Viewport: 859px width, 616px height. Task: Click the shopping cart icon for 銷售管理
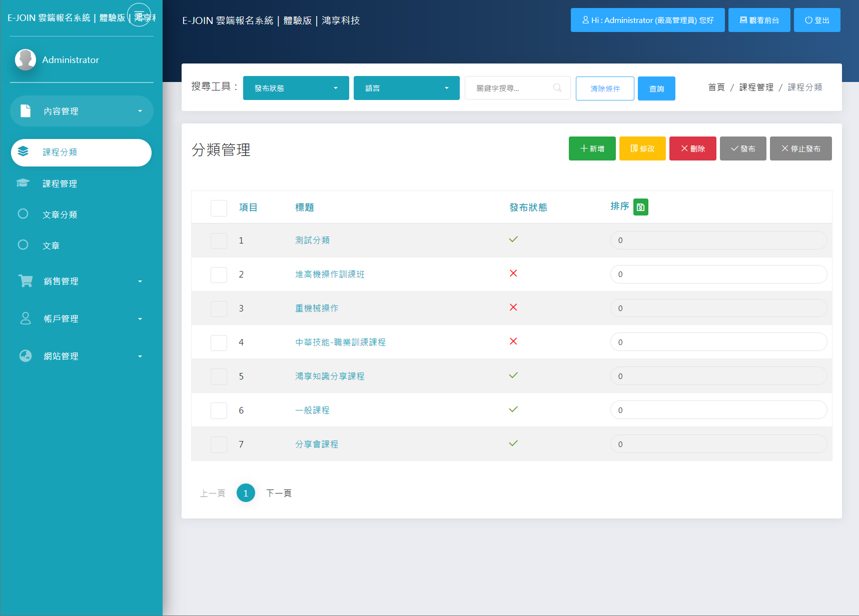click(26, 281)
